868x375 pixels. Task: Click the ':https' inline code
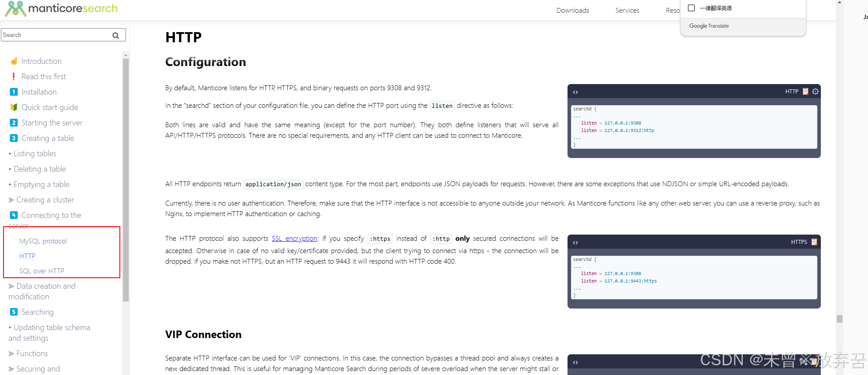coord(380,239)
